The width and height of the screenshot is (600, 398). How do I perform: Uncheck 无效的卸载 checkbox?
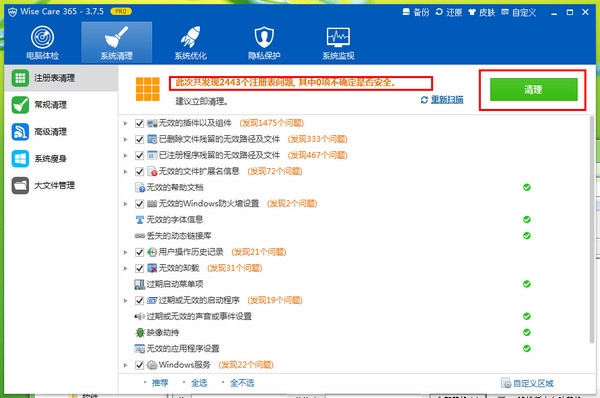click(139, 268)
